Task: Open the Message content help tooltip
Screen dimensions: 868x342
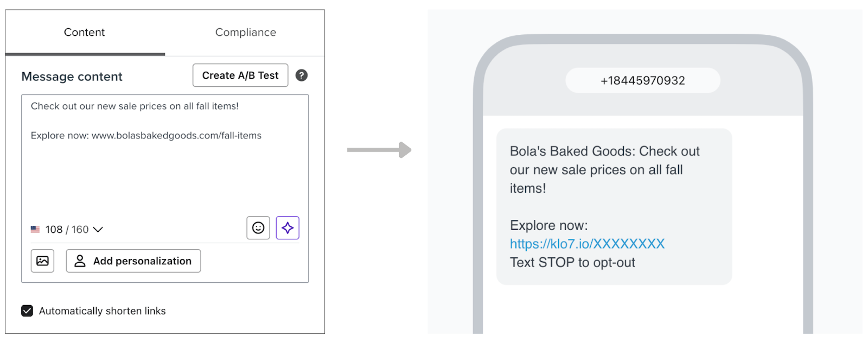Action: tap(302, 75)
